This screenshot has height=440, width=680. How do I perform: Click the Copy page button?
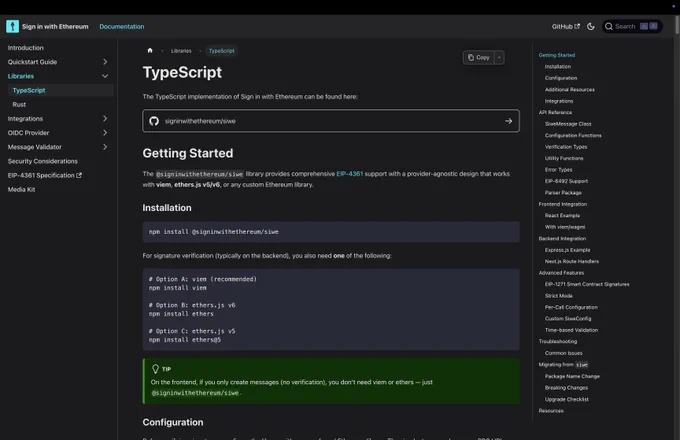point(478,57)
